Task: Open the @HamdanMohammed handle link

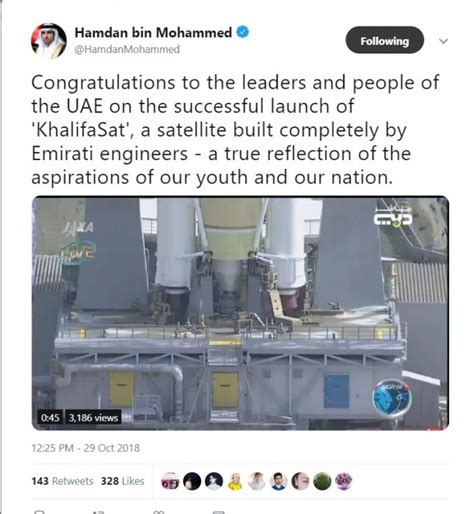Action: (127, 49)
